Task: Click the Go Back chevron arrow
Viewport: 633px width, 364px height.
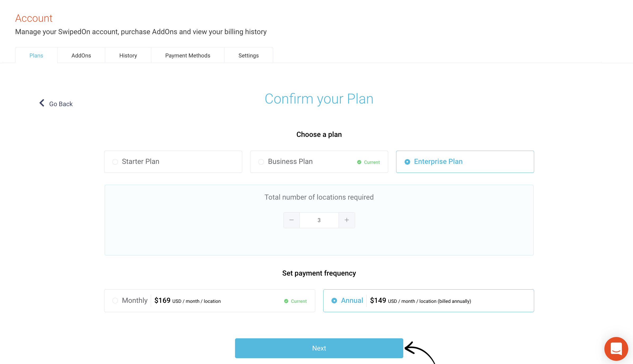Action: point(42,103)
